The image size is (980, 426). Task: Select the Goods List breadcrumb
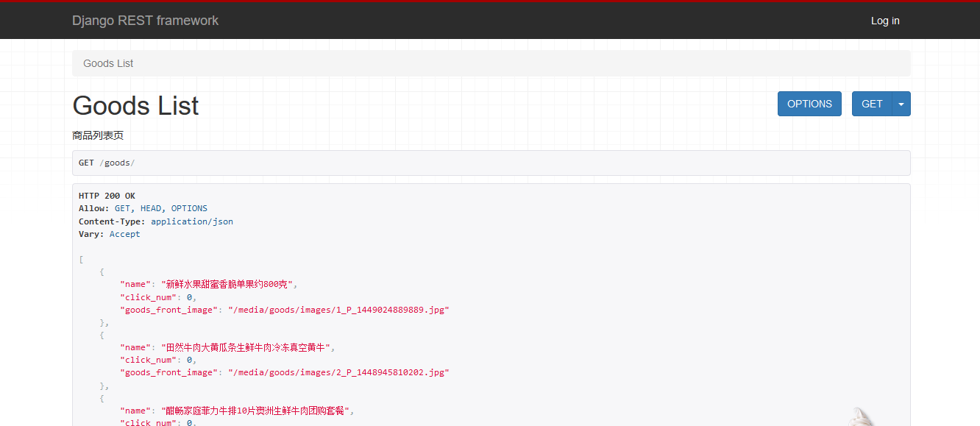click(x=108, y=63)
